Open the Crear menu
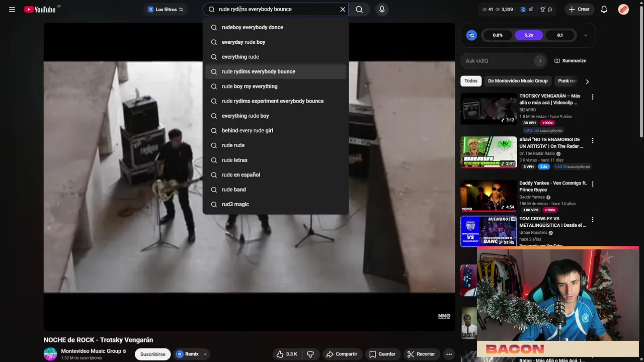 [x=579, y=10]
